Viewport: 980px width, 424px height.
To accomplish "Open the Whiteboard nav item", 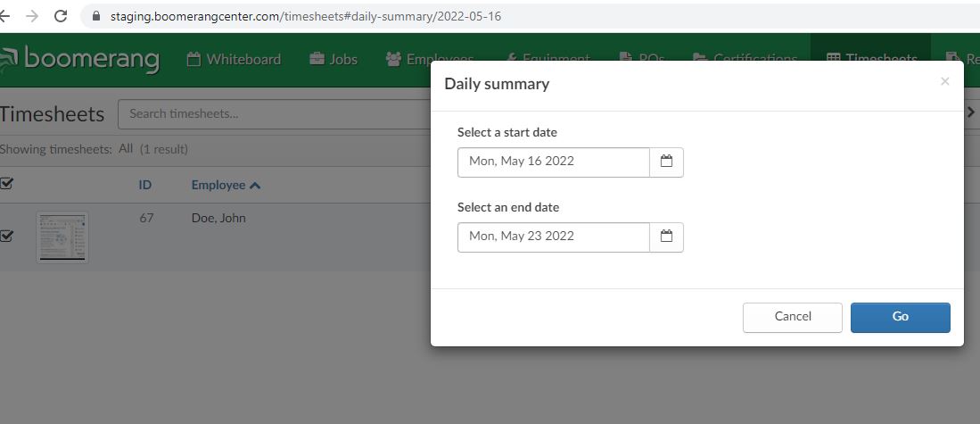I will point(234,60).
